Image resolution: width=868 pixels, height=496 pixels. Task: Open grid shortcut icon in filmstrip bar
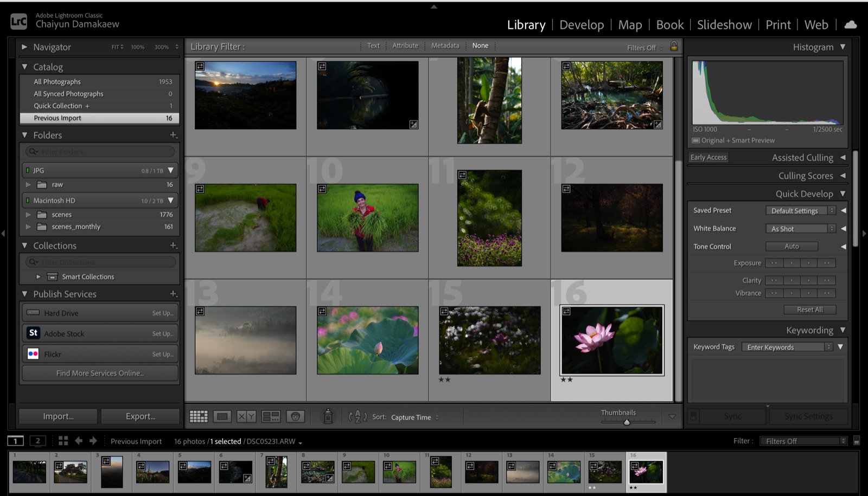pos(63,441)
